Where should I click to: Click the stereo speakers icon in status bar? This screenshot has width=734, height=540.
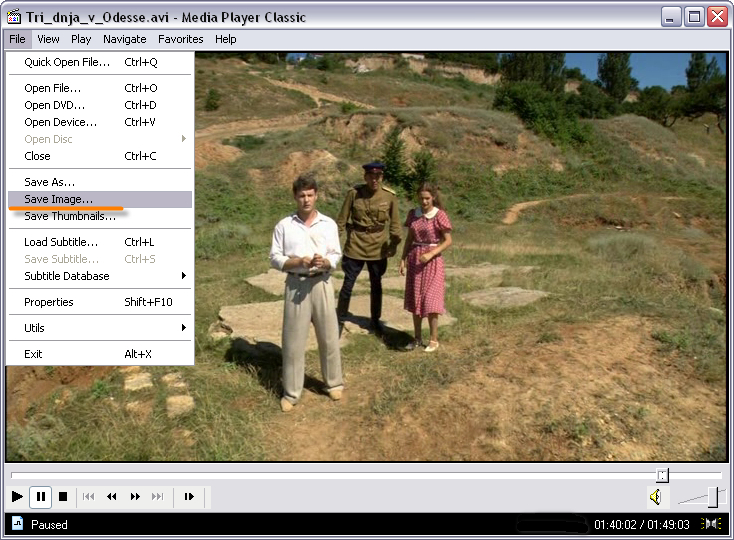click(711, 524)
